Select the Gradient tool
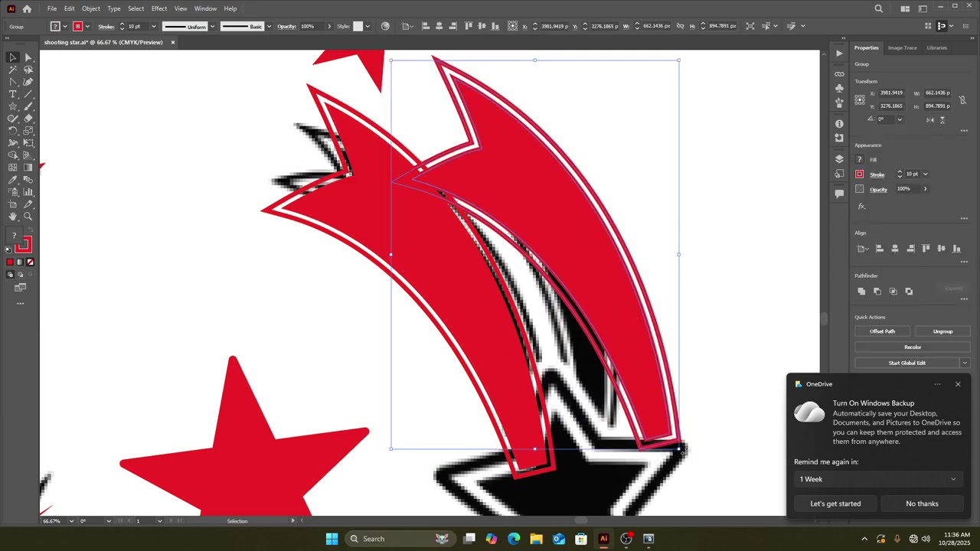Screen dimensions: 980x551 28,168
